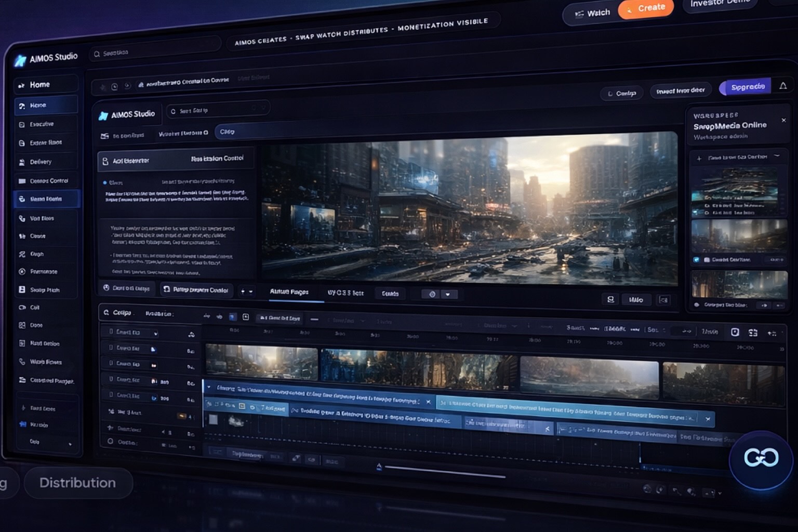Switch to the underlined tab below the preview

pyautogui.click(x=289, y=292)
